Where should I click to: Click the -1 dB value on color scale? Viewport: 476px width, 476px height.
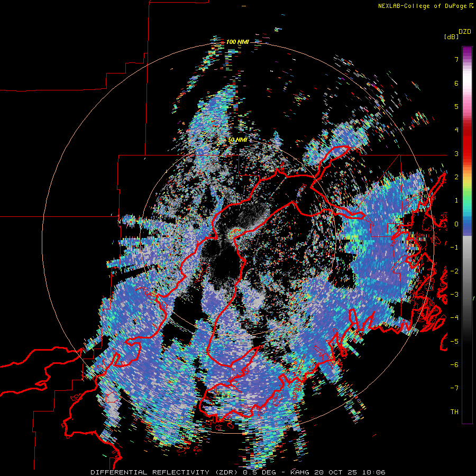pyautogui.click(x=454, y=248)
